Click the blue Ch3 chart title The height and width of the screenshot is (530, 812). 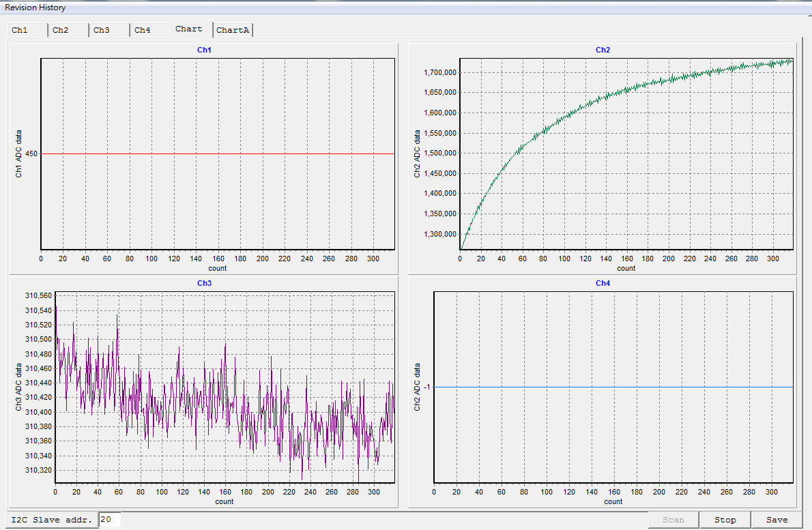(x=204, y=283)
